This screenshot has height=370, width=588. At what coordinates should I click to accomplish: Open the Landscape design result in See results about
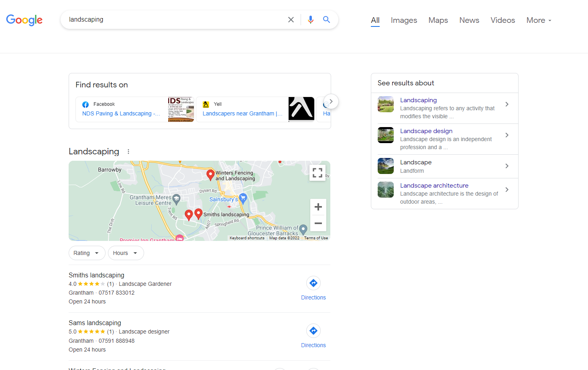point(426,131)
